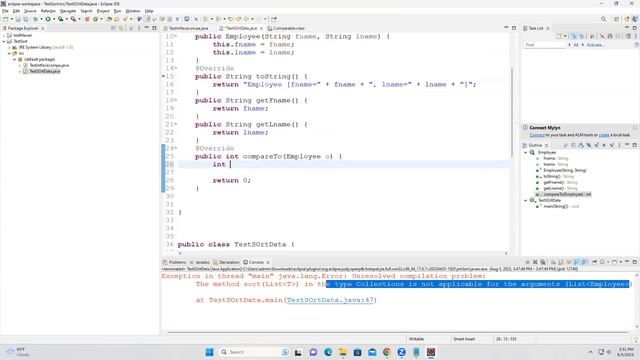Toggle Link with Editor in Package Explorer
Screen dimensions: 640x360
(121, 28)
